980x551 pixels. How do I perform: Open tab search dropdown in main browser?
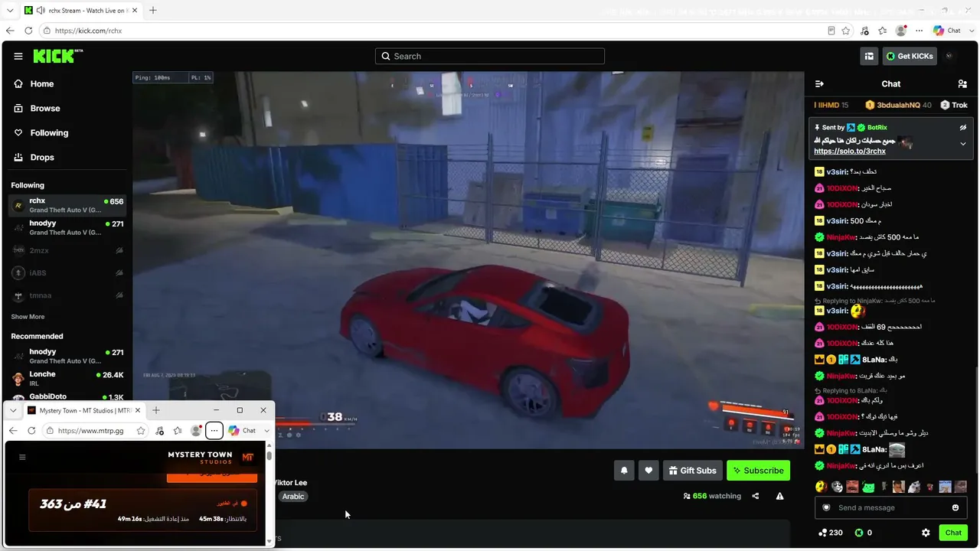pos(10,11)
